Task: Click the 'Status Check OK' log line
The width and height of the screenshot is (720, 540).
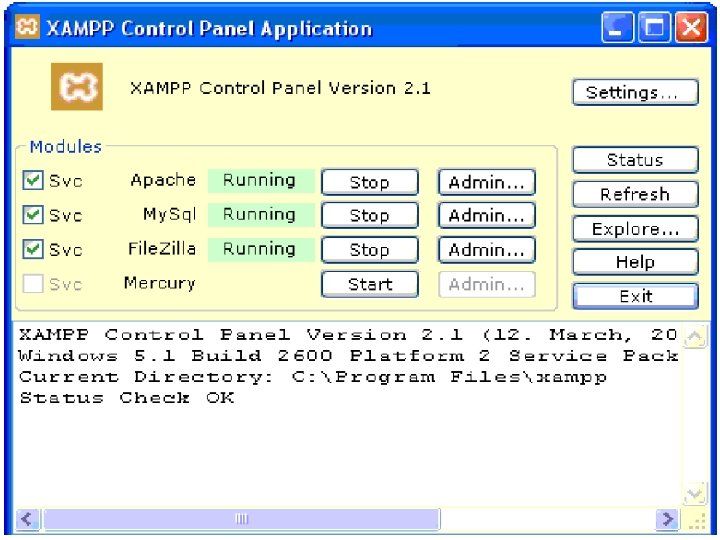Action: coord(127,397)
